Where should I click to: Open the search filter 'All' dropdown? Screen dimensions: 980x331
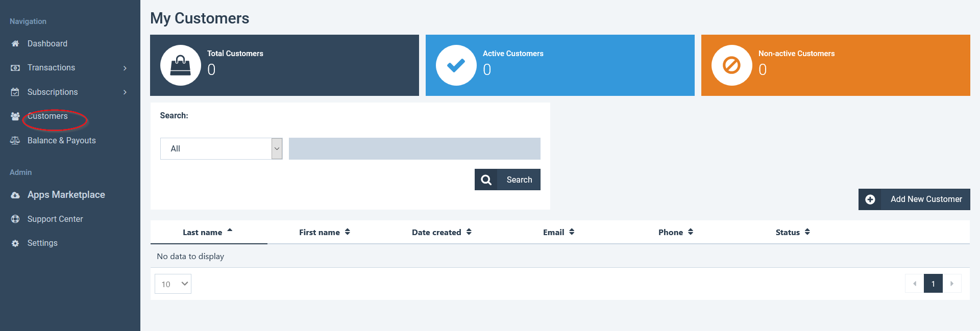221,149
